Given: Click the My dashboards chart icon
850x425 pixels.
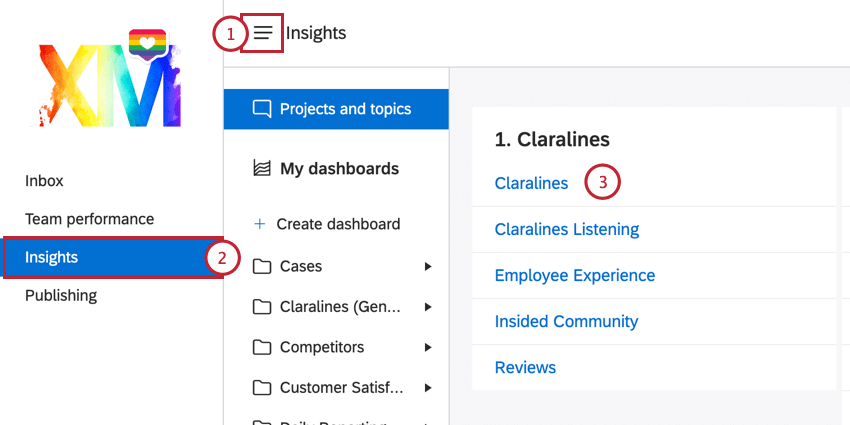Looking at the screenshot, I should (262, 169).
